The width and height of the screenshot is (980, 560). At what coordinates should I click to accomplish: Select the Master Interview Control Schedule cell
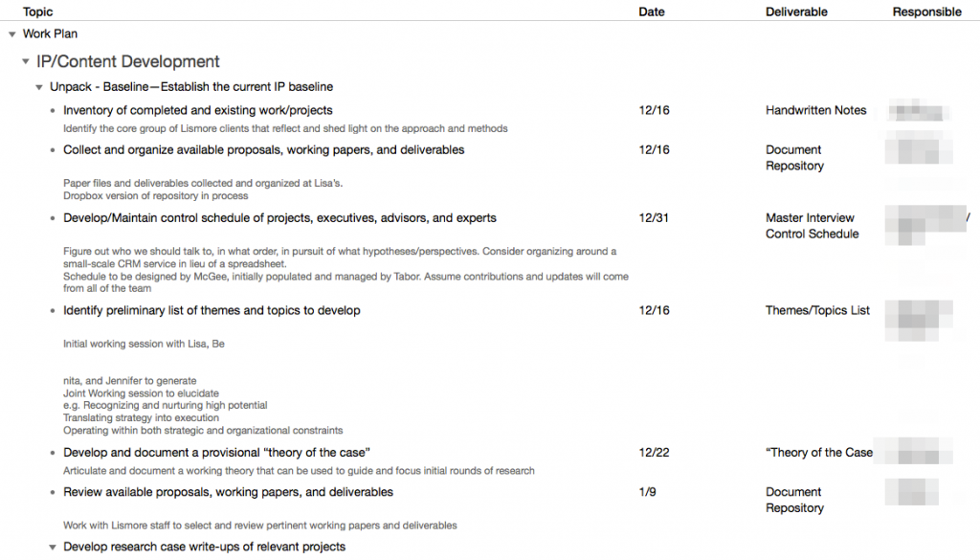812,226
